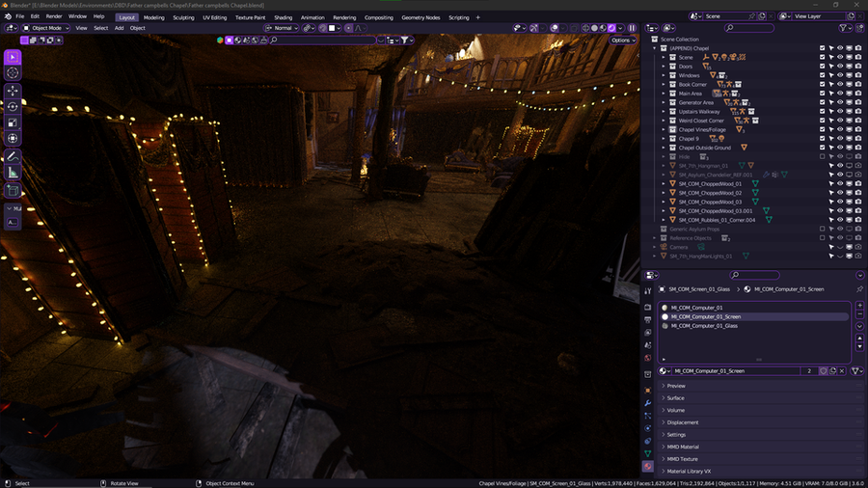Screen dimensions: 868x488
Task: Choose the Move tool
Action: pos(13,91)
